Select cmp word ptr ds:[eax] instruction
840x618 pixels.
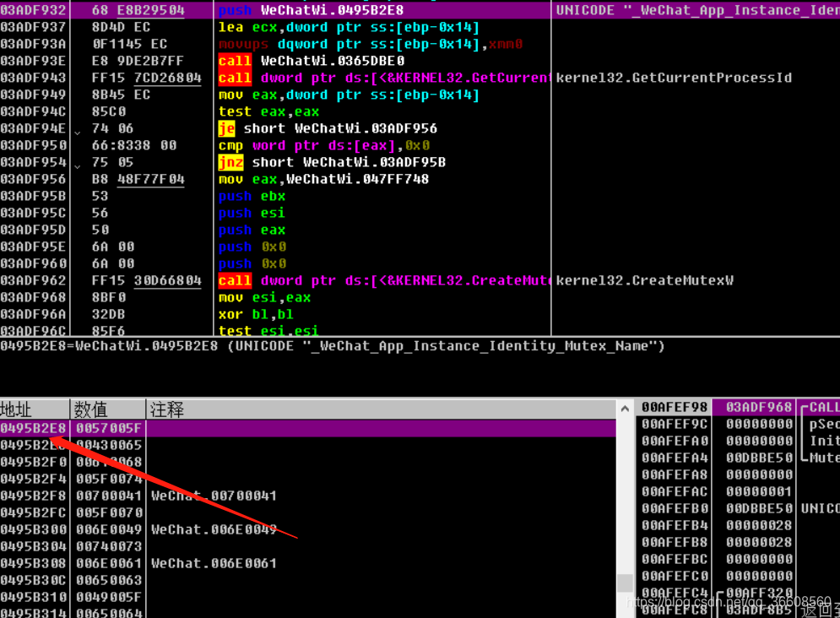tap(324, 145)
